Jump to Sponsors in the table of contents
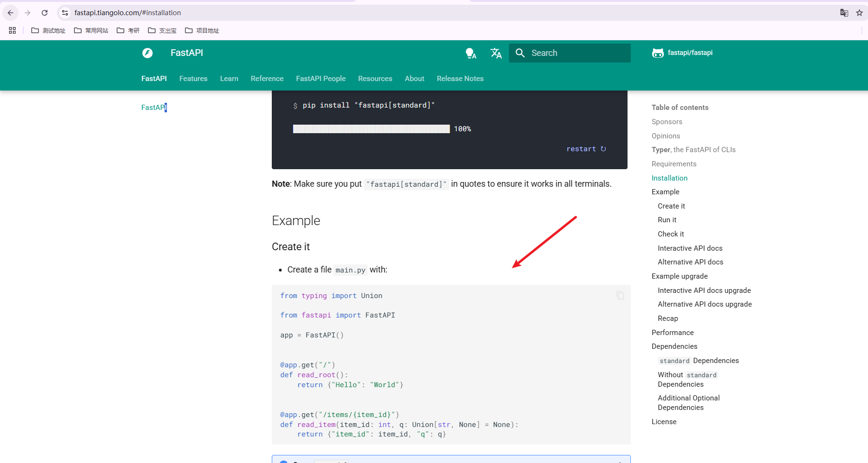868x463 pixels. (667, 122)
